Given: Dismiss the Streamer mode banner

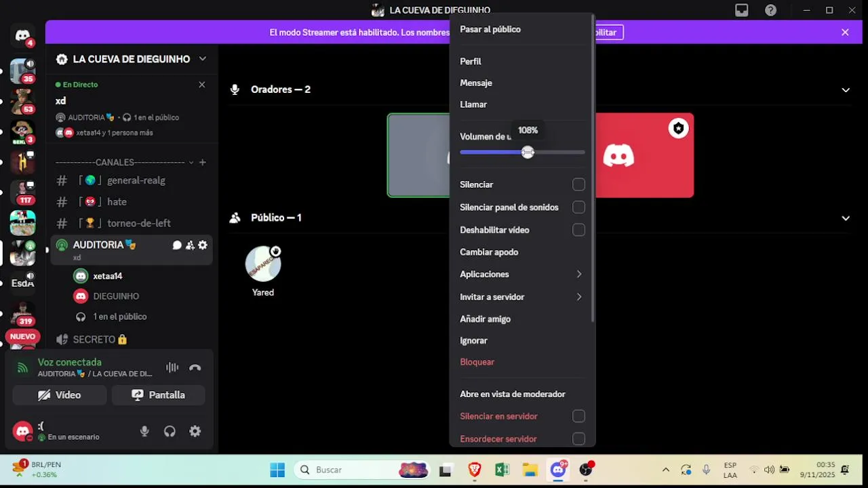Looking at the screenshot, I should [845, 32].
